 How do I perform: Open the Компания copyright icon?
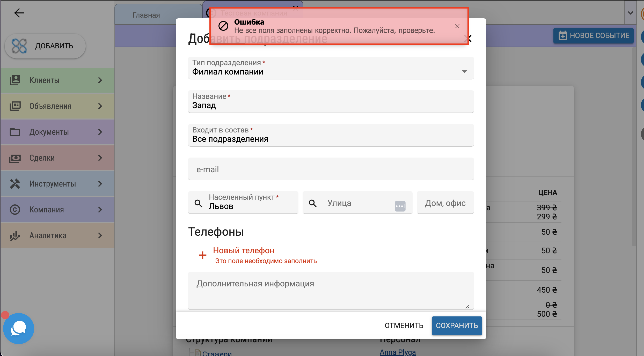coord(15,210)
